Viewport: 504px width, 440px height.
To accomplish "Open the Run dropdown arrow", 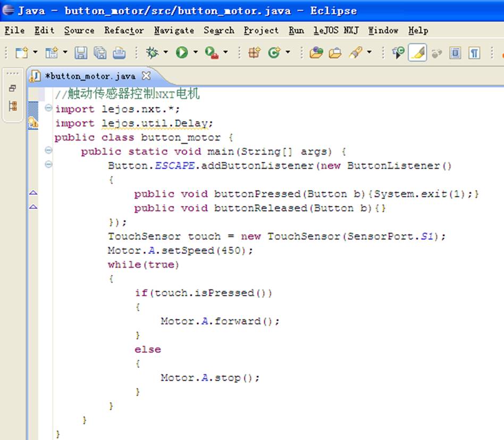I will (x=196, y=52).
